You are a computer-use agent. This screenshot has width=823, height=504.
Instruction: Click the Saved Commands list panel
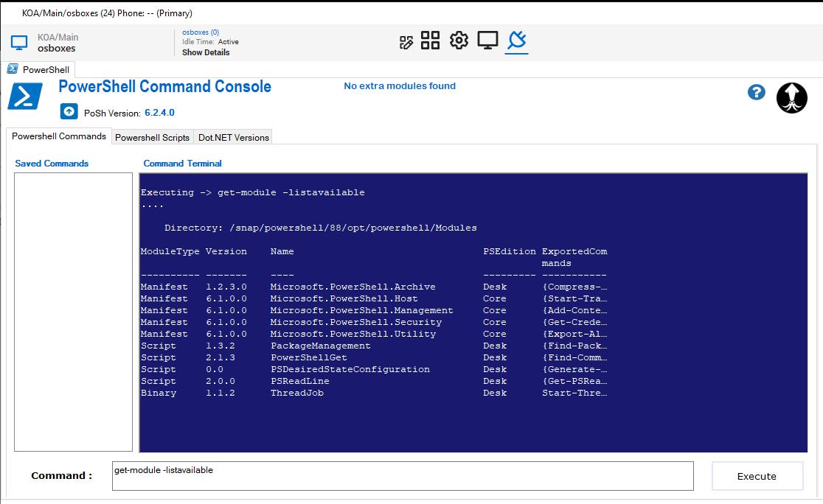click(x=73, y=311)
